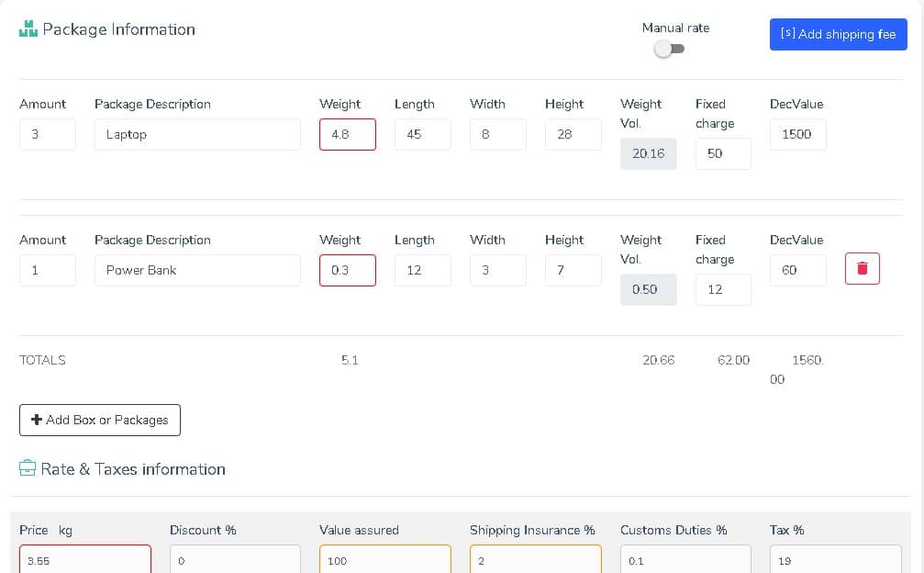The width and height of the screenshot is (924, 573).
Task: Select the Laptop height field showing 28
Action: (x=573, y=134)
